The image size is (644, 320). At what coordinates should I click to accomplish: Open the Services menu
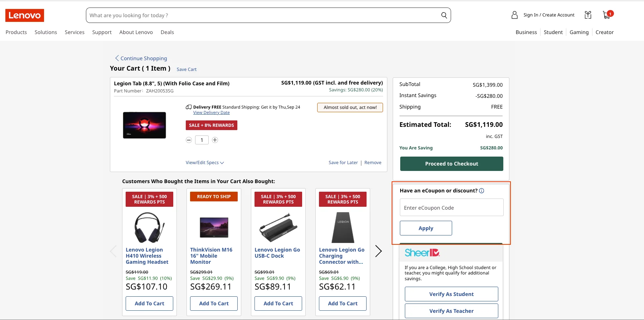[74, 32]
